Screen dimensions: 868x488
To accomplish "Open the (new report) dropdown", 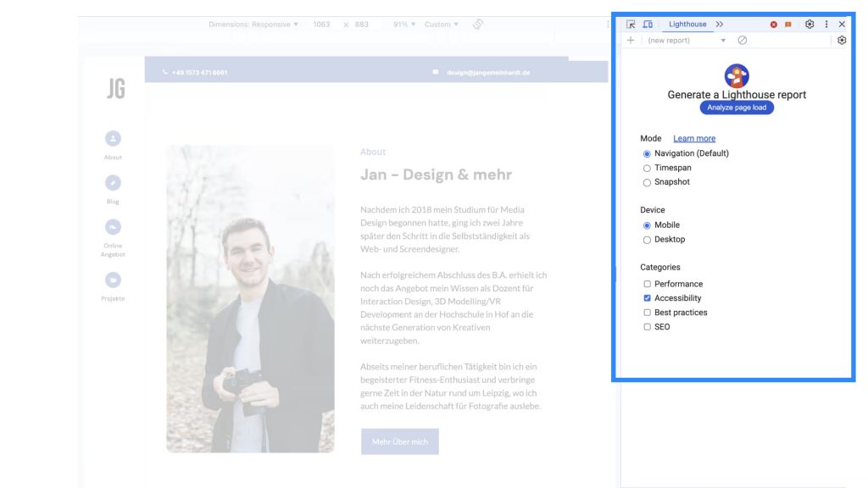I will coord(687,40).
